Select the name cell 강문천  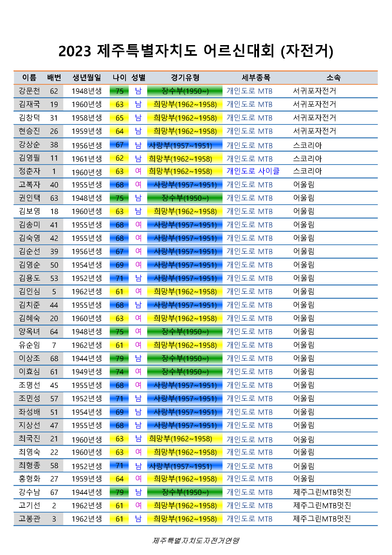29,91
